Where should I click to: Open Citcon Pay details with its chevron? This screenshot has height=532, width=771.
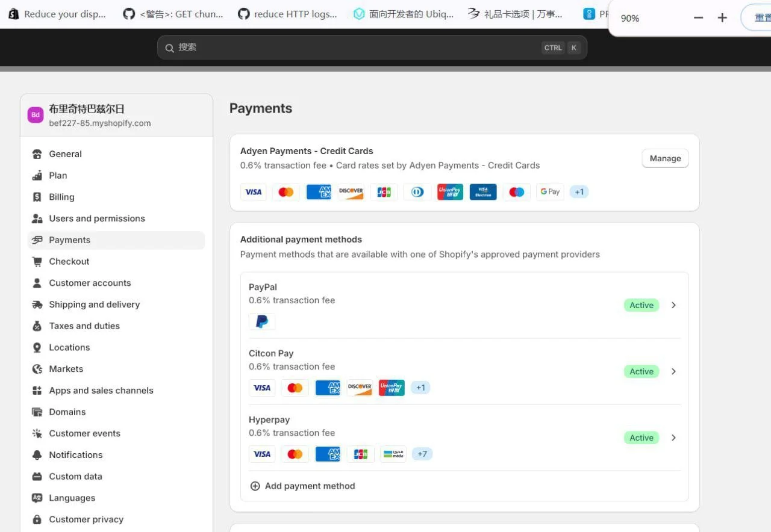[x=673, y=371]
